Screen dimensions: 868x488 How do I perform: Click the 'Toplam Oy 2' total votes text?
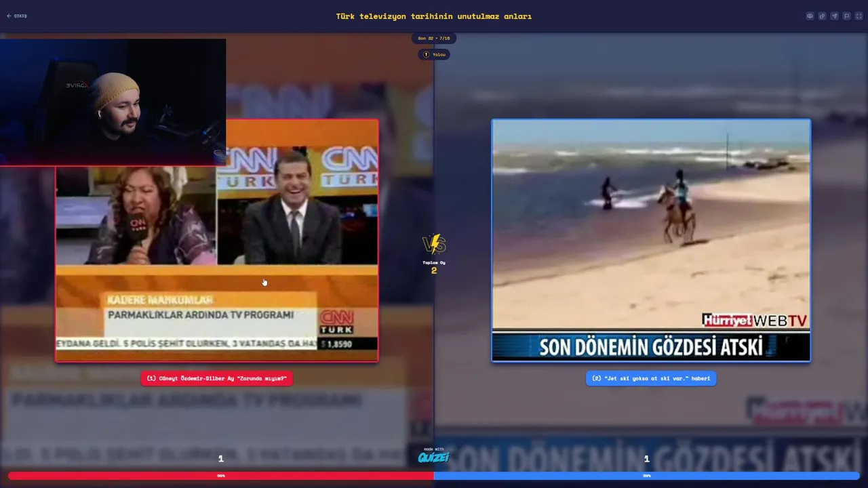[434, 268]
